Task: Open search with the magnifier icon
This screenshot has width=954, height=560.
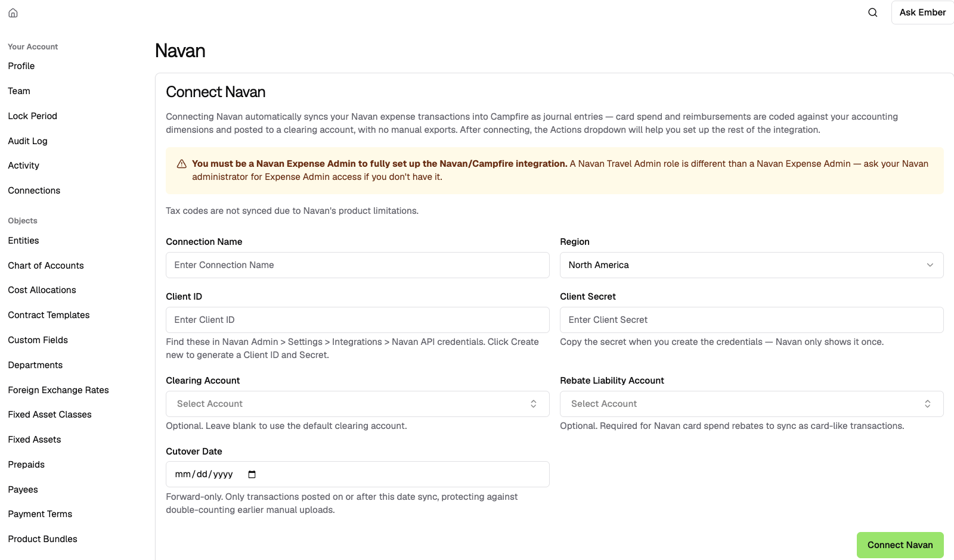Action: [x=873, y=13]
